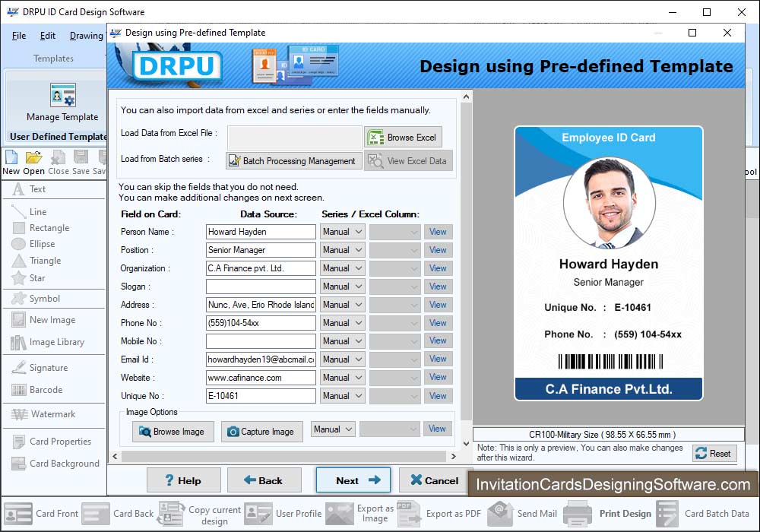Select the Watermark tool
Screen dimensions: 760x532
pos(43,414)
